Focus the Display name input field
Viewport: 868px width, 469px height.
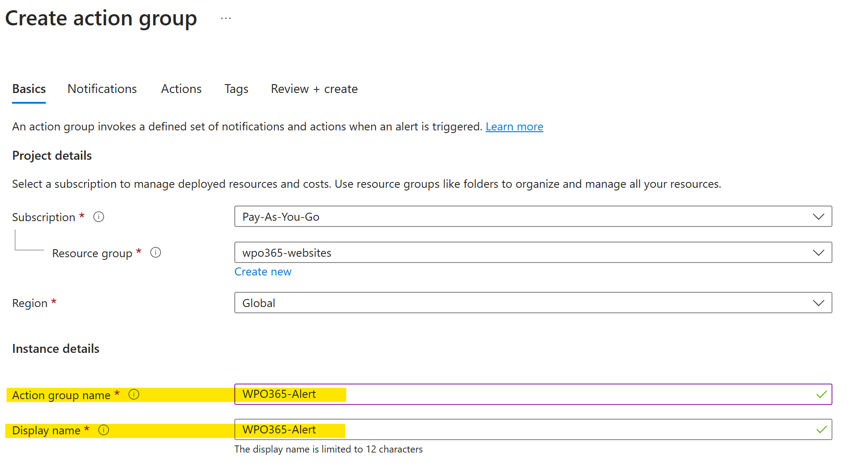point(533,429)
